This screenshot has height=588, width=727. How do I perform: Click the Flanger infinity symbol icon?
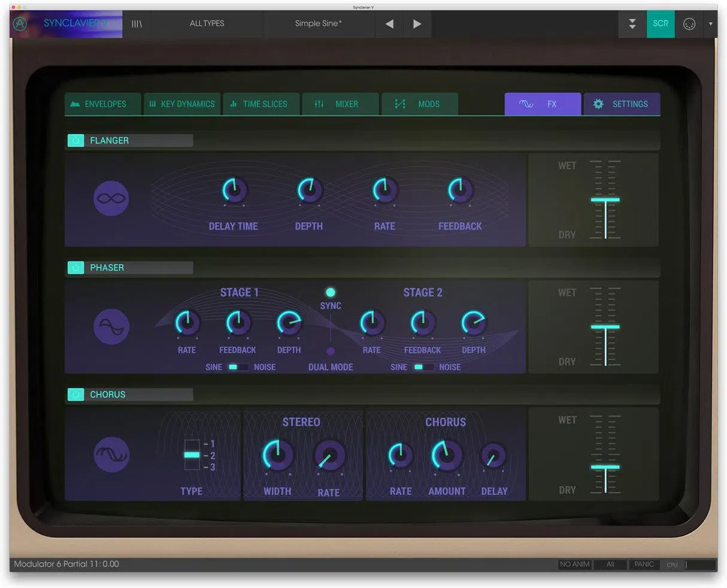coord(111,198)
